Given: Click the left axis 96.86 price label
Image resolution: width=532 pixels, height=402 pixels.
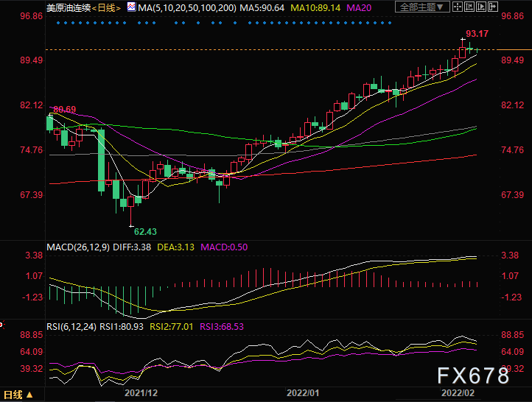Looking at the screenshot, I should pyautogui.click(x=32, y=16).
